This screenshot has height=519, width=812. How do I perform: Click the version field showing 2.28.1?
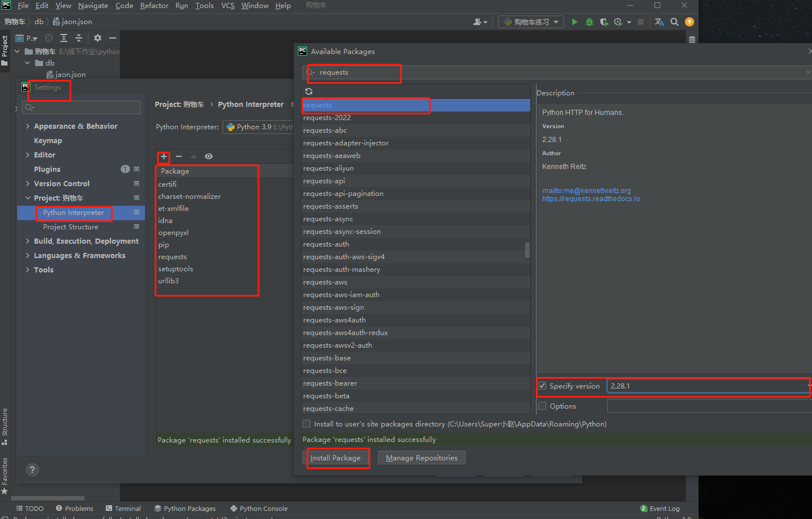tap(708, 386)
